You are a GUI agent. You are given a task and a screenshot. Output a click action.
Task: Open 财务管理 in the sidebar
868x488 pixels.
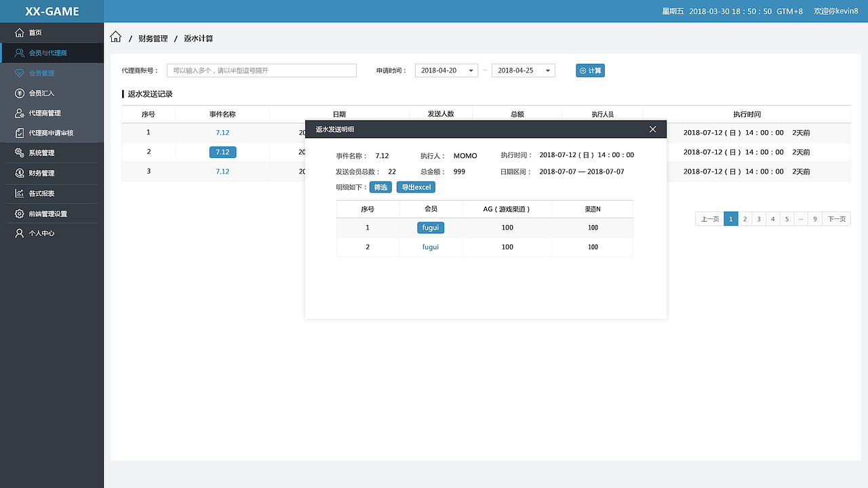coord(52,174)
